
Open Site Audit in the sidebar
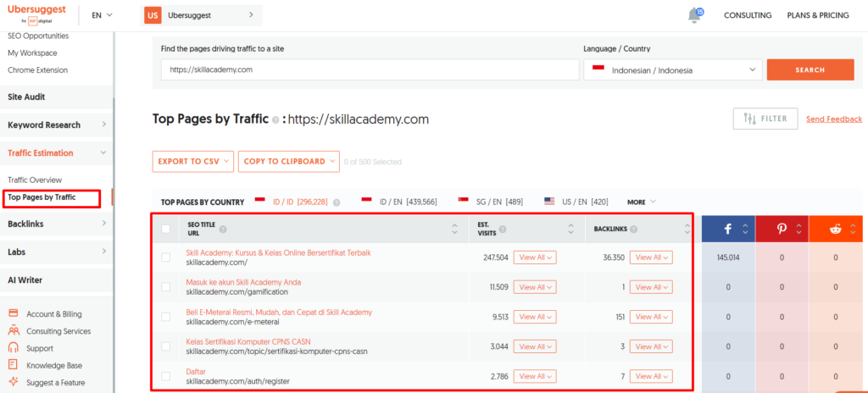[57, 97]
